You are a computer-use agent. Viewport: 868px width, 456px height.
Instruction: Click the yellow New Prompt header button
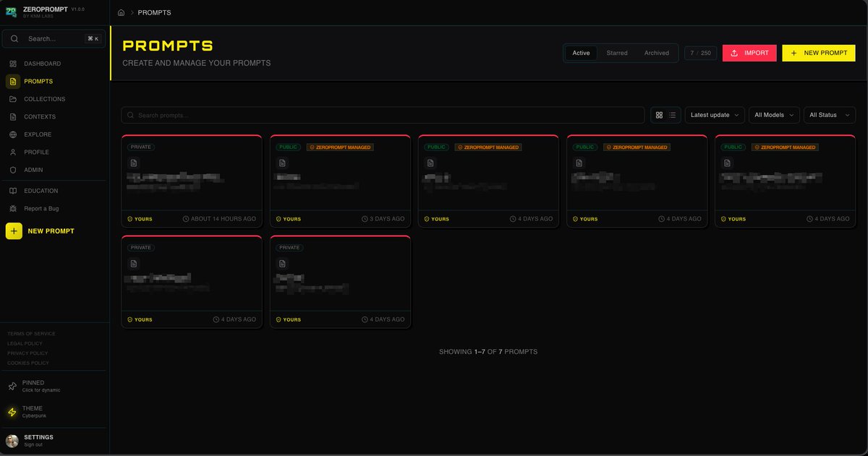pos(818,53)
